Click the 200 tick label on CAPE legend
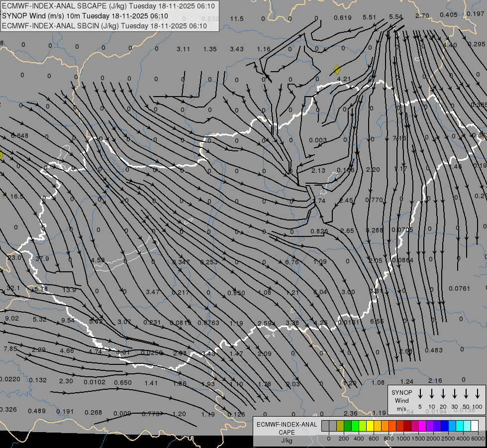Screen dimensions: 487x448 344,439
